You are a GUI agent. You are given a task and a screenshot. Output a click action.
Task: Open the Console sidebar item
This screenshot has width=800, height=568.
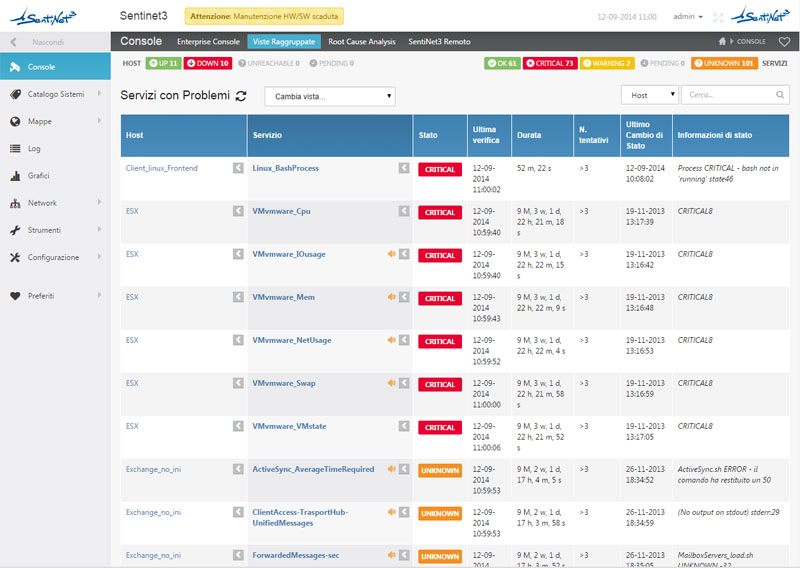point(55,66)
